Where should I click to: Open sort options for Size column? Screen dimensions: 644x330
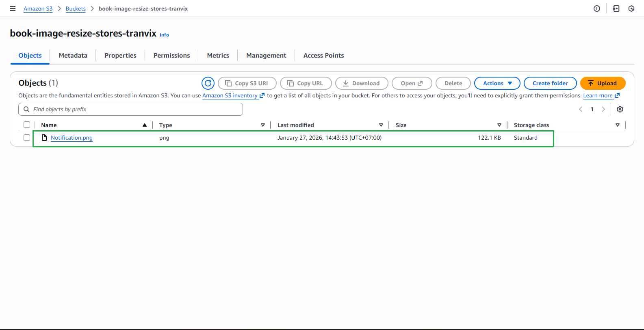499,125
